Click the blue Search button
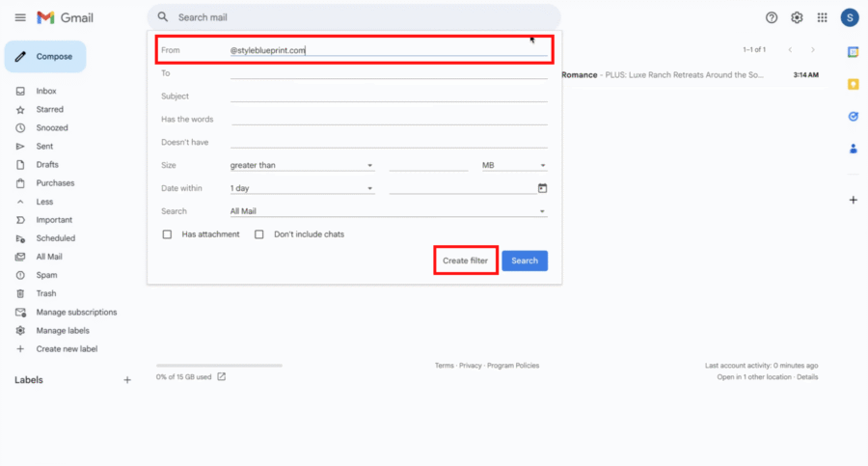The image size is (868, 466). tap(525, 260)
